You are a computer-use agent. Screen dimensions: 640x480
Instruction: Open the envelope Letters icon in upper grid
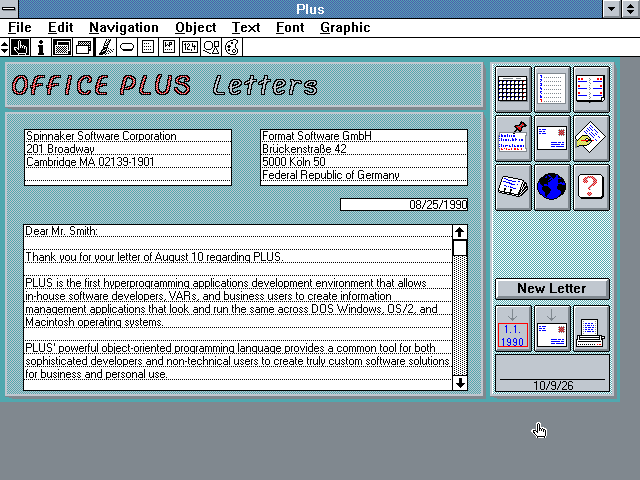(x=552, y=138)
